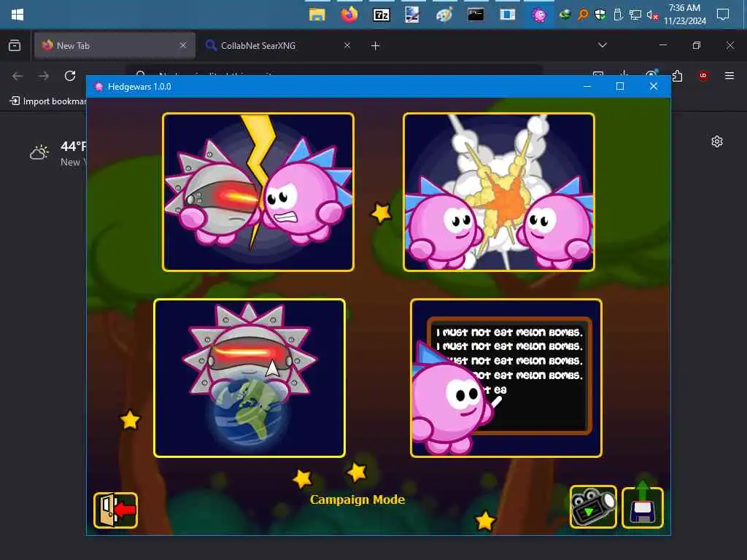Click the network tray icon
Image resolution: width=747 pixels, height=560 pixels.
tap(635, 15)
